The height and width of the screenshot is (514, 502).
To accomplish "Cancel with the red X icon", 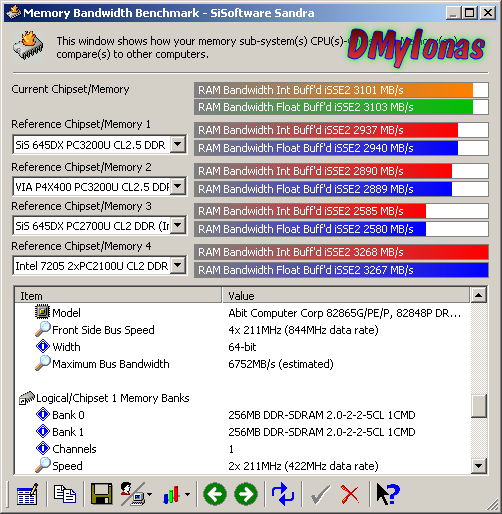I will pyautogui.click(x=350, y=495).
